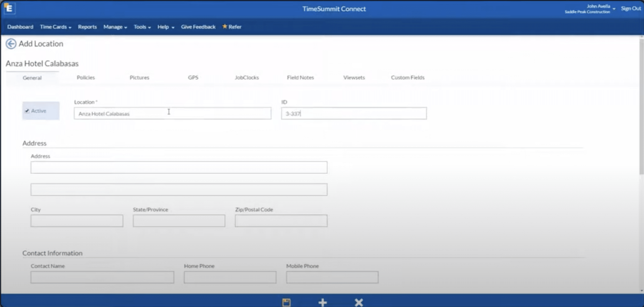Switch to the Viewsets tab
This screenshot has height=307, width=644.
tap(354, 78)
